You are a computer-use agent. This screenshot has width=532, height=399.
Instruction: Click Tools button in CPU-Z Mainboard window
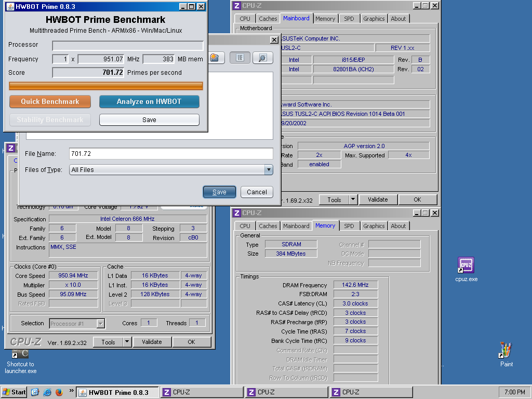pos(334,199)
